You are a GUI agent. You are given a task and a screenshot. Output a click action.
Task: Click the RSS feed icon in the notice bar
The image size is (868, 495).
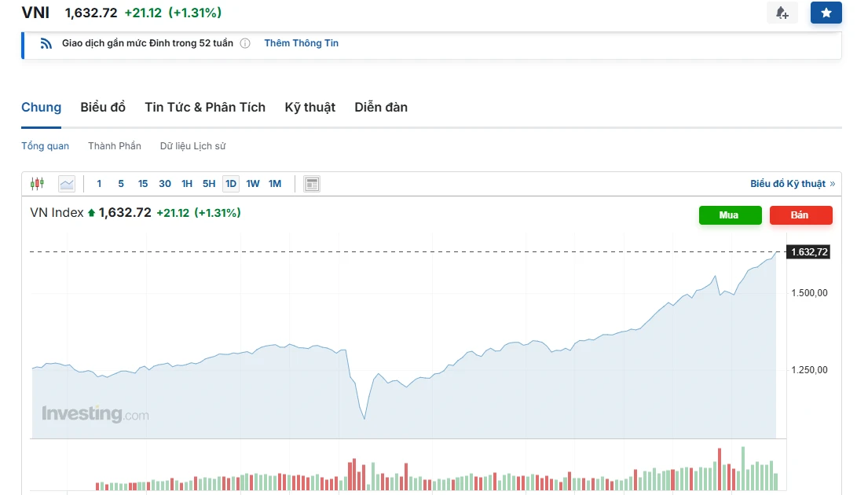coord(46,43)
